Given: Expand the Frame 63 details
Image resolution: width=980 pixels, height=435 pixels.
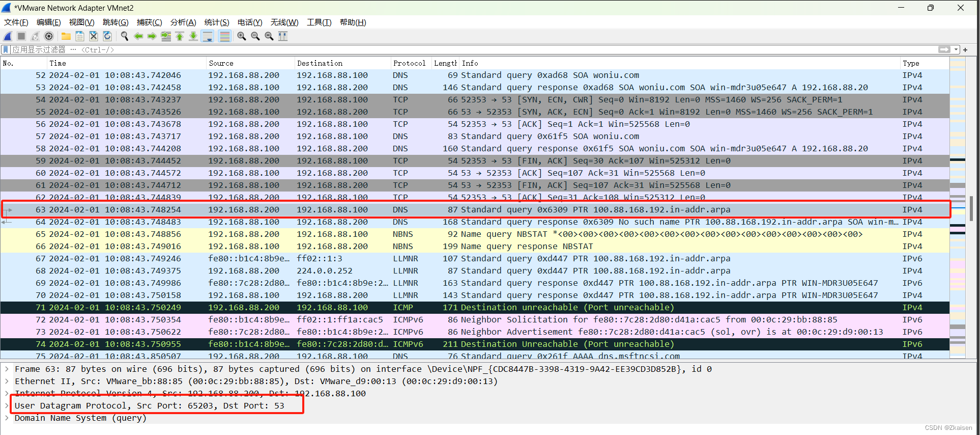Looking at the screenshot, I should 7,369.
